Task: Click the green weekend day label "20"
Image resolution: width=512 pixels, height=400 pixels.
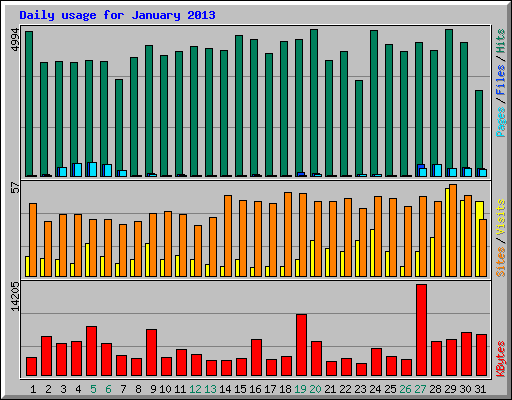Action: (x=316, y=389)
